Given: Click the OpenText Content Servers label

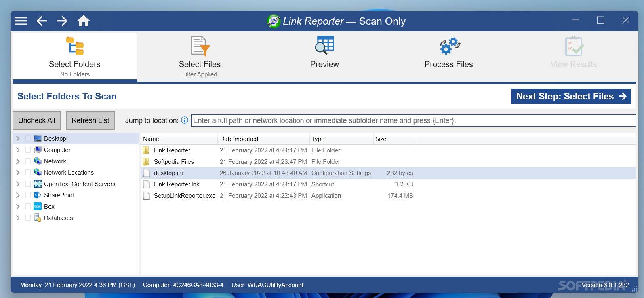Looking at the screenshot, I should [x=80, y=184].
